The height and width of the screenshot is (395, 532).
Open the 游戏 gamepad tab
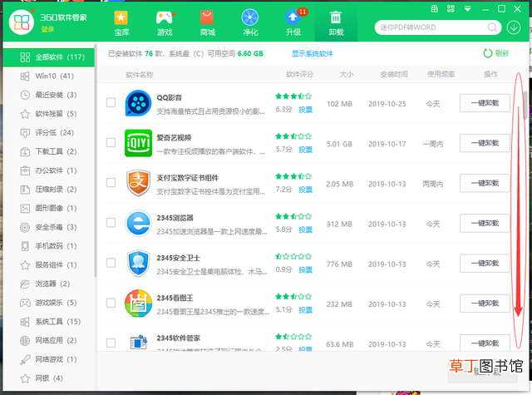[x=165, y=23]
